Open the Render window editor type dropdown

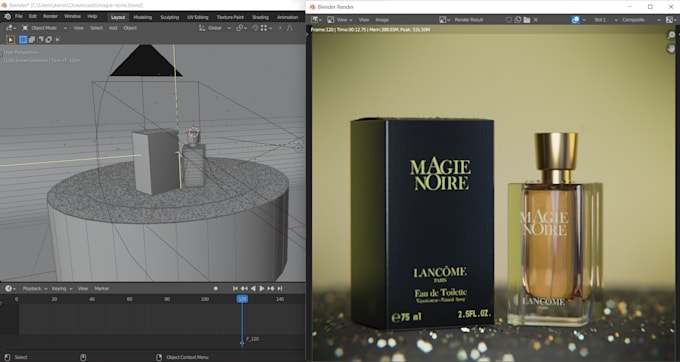(x=316, y=20)
